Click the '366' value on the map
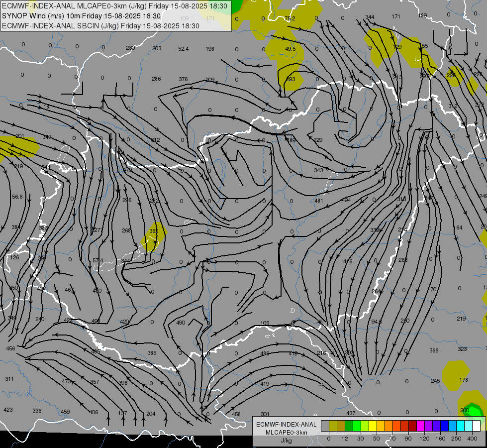 click(434, 350)
